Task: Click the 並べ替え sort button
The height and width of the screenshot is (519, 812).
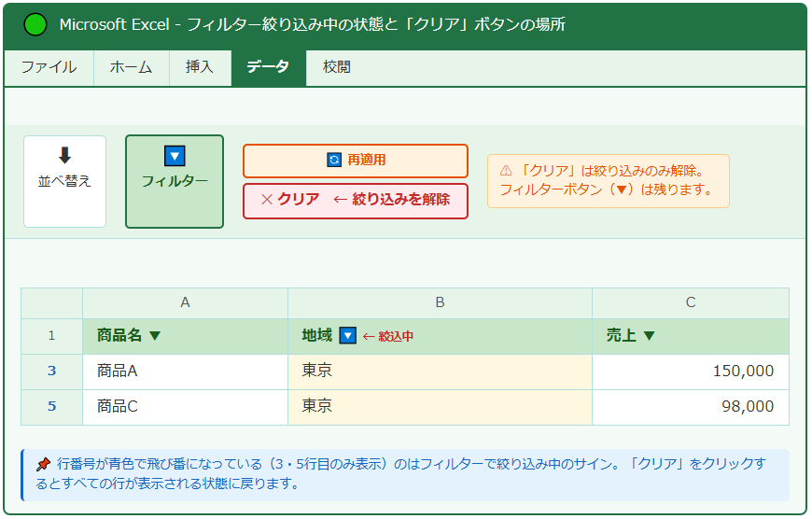Action: 64,181
